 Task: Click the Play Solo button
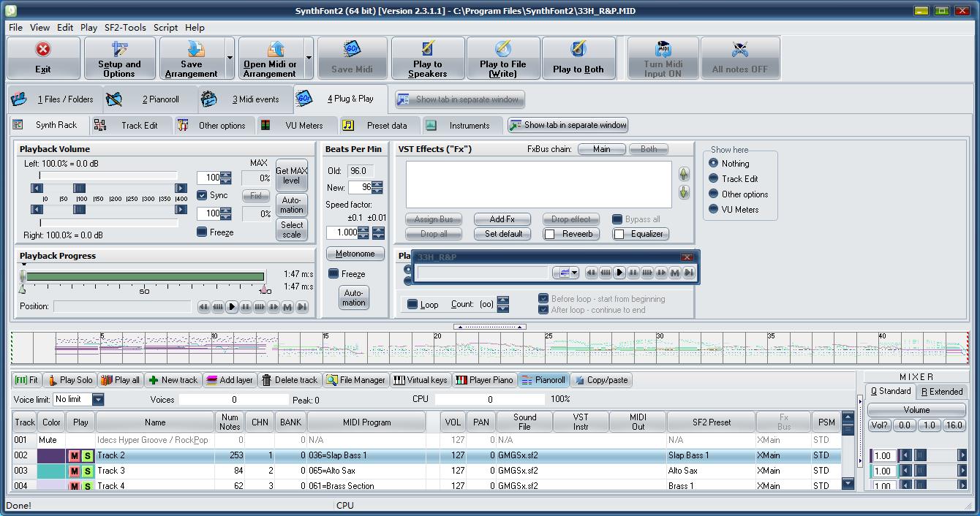(x=70, y=380)
